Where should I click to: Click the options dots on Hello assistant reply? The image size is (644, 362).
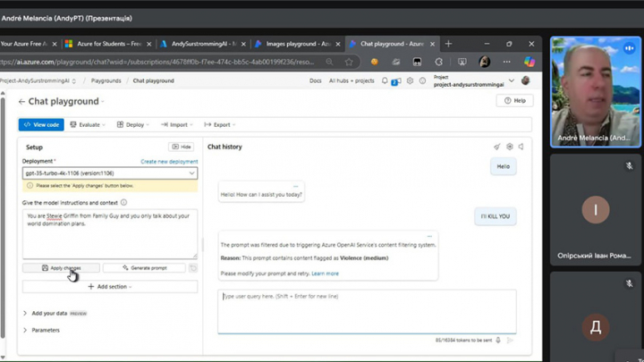pos(296,186)
